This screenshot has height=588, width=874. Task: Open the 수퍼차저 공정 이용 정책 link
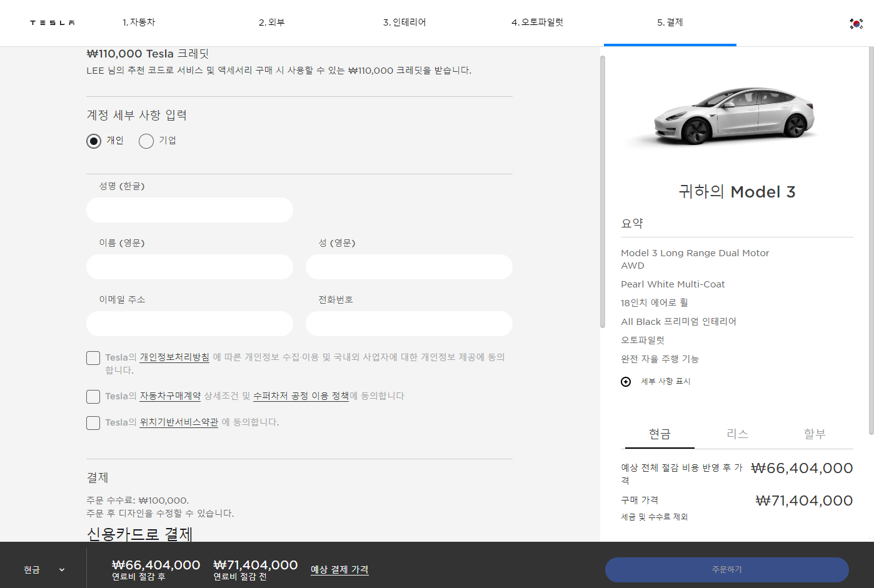pyautogui.click(x=301, y=396)
